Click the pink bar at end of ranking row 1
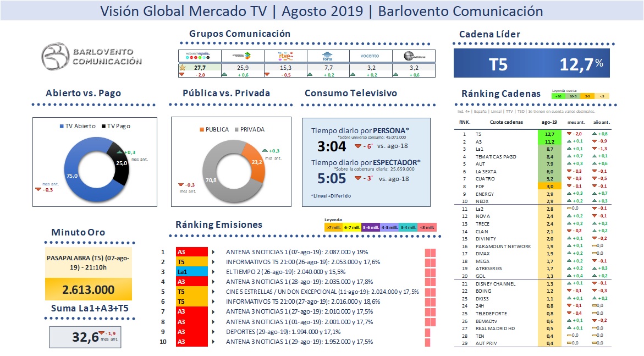The height and width of the screenshot is (356, 644). 431,253
